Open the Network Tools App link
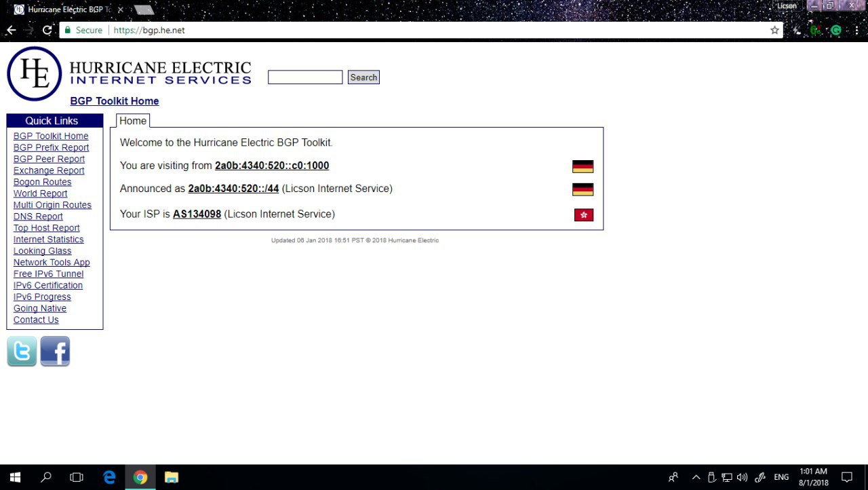The height and width of the screenshot is (490, 868). [x=52, y=263]
